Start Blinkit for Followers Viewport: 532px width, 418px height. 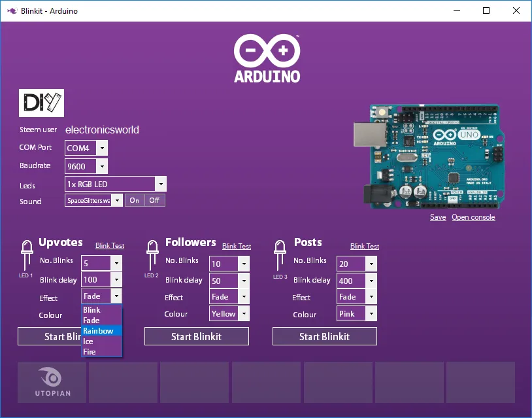(197, 336)
